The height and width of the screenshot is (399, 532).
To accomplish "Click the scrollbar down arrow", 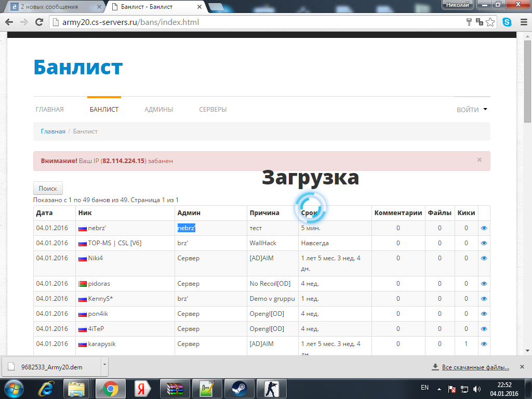I will coord(528,351).
